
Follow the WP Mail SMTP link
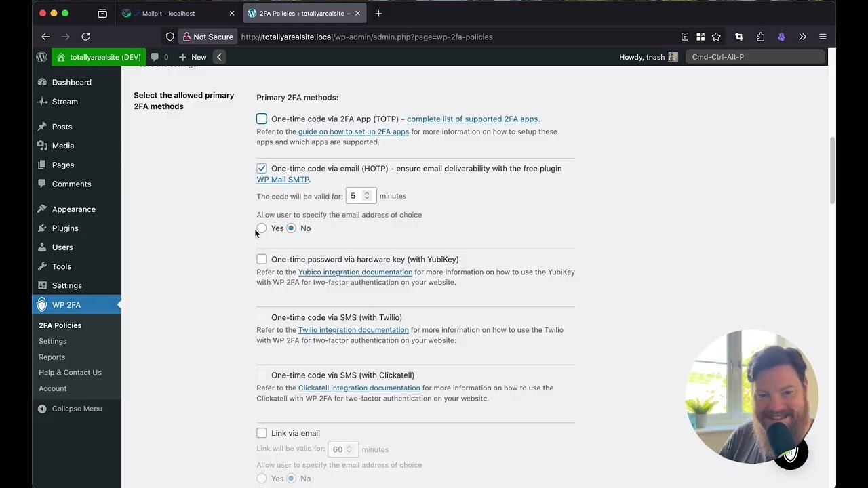tap(283, 180)
